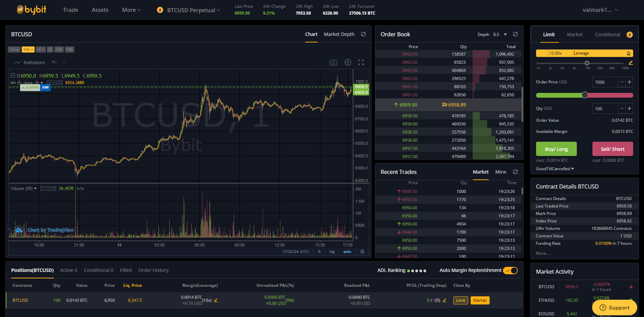Switch to the Conditional order tab
This screenshot has height=317, width=644.
[607, 35]
